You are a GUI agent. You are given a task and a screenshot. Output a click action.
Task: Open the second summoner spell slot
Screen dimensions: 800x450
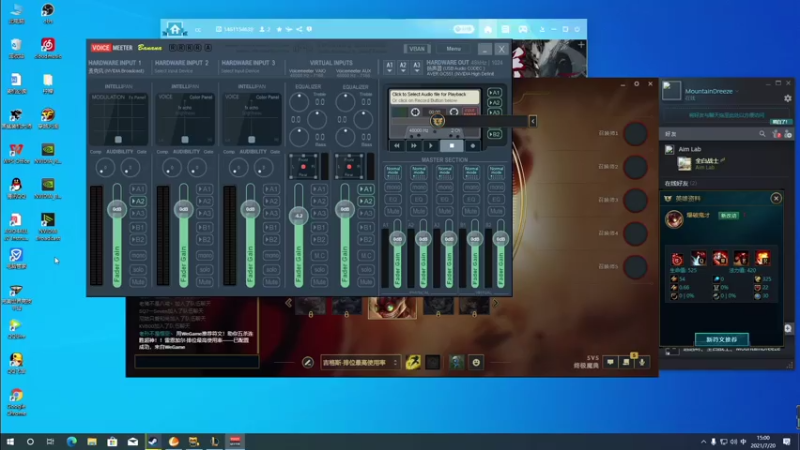pyautogui.click(x=433, y=362)
